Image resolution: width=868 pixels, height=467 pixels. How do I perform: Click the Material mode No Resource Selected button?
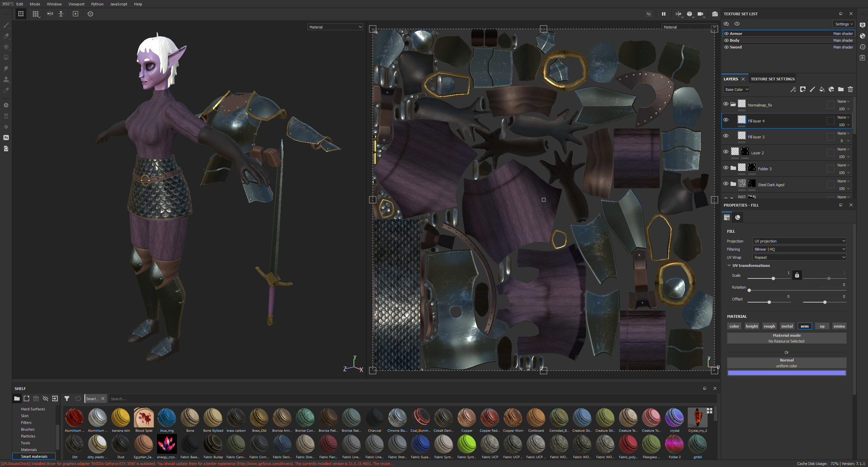787,338
